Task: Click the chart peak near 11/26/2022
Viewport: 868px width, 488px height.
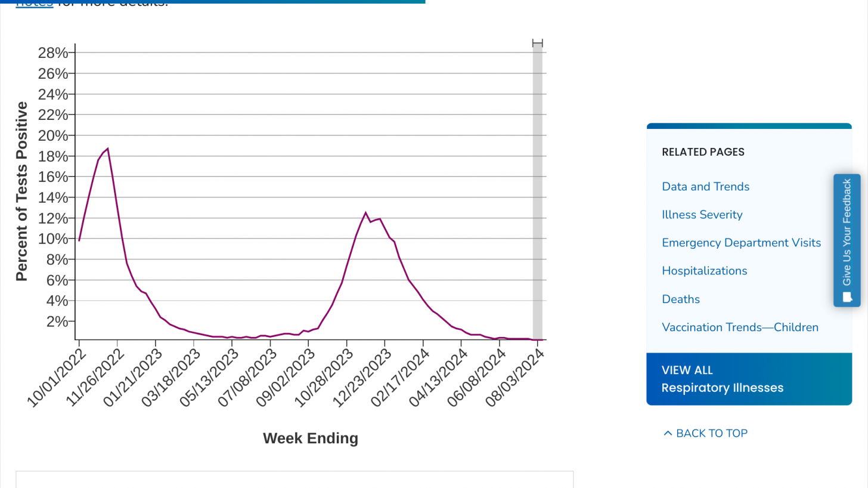Action: click(x=108, y=149)
